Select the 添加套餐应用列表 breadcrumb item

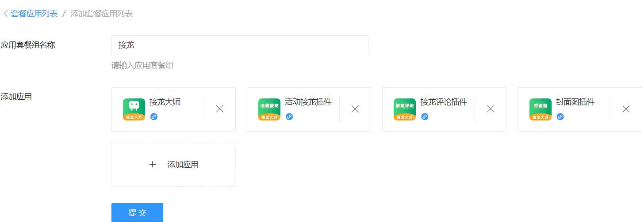102,14
